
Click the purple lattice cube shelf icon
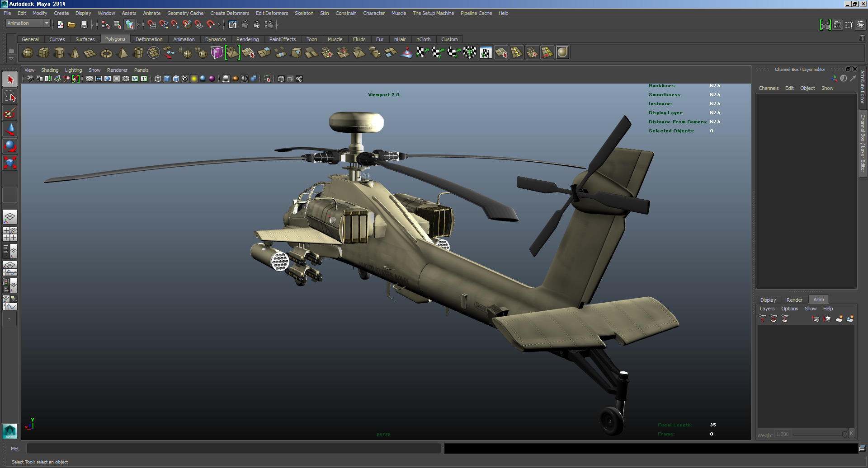217,53
